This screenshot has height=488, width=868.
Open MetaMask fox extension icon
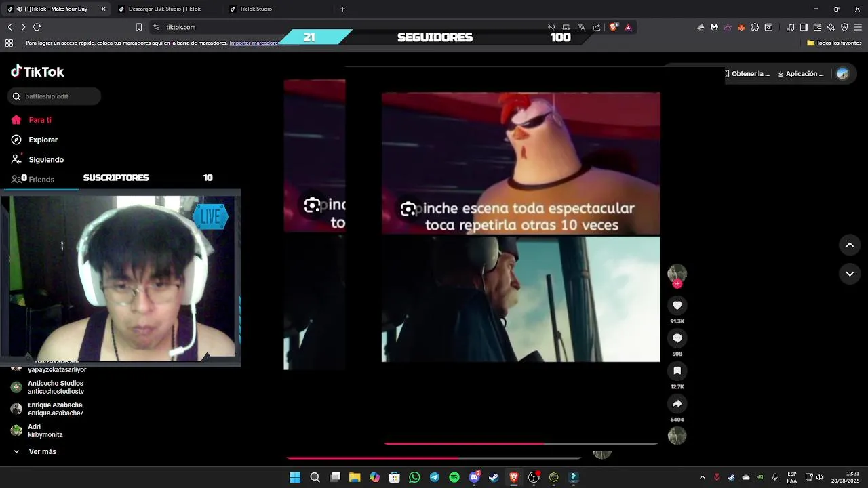[741, 27]
